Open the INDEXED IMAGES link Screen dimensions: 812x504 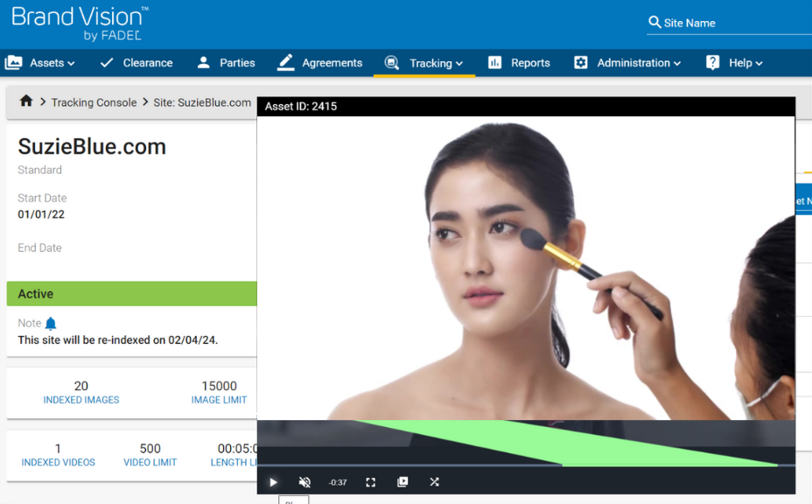tap(81, 400)
